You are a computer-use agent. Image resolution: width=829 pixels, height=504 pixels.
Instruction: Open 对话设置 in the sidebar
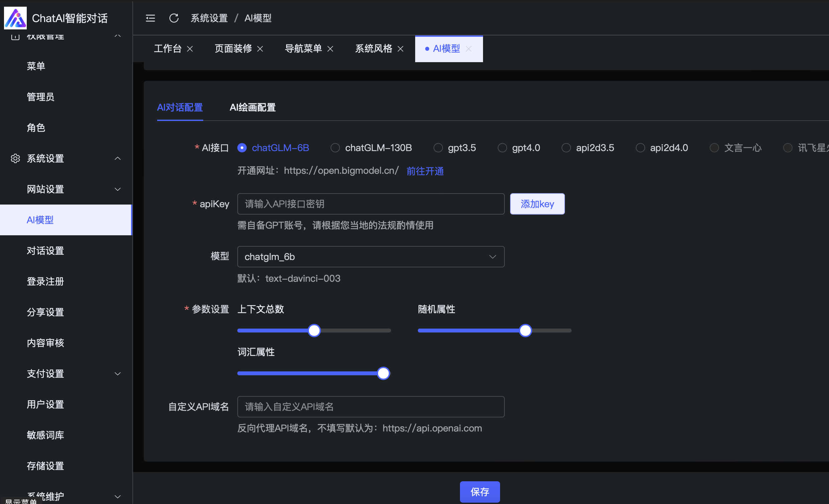[x=45, y=251]
